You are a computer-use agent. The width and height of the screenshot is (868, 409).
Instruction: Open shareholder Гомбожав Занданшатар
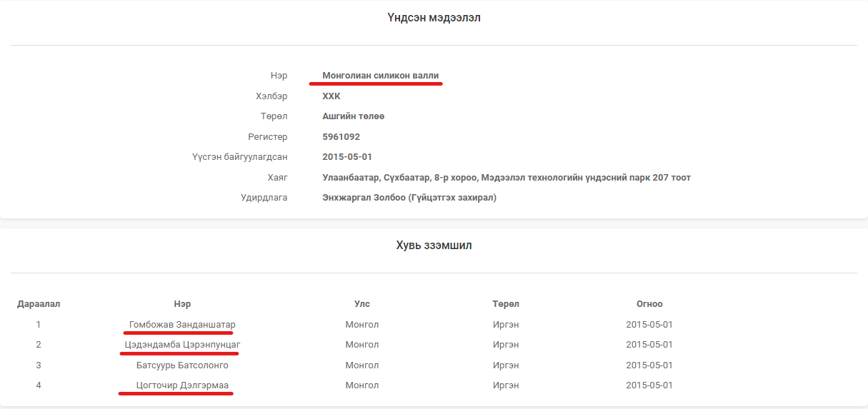182,325
